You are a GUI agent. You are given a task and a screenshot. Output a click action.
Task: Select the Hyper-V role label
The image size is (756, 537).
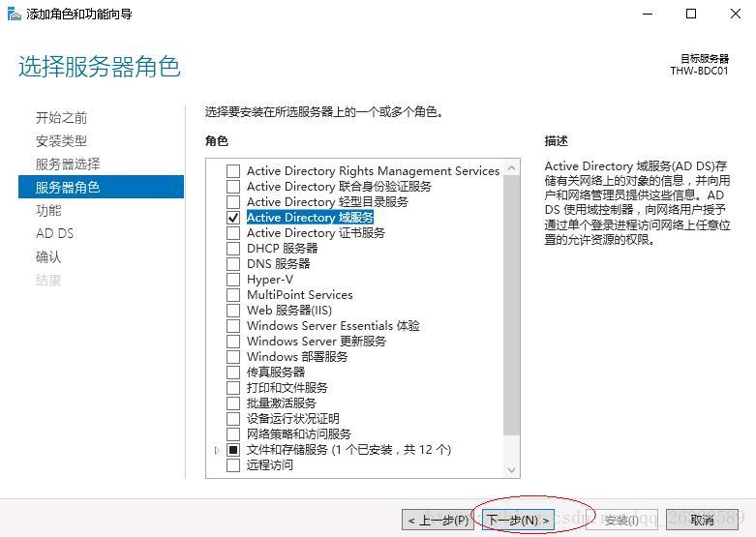click(269, 279)
